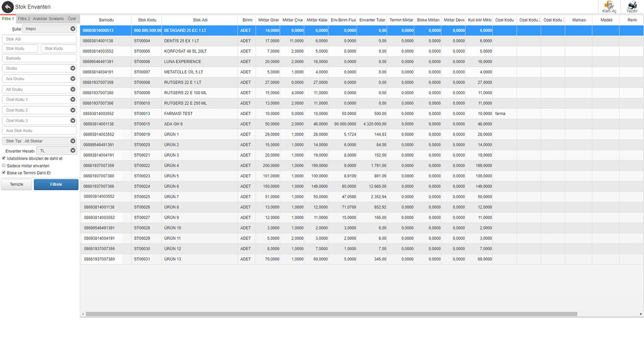The width and height of the screenshot is (644, 350).
Task: Enable Sadece miktar envanteri checkbox
Action: 4,166
